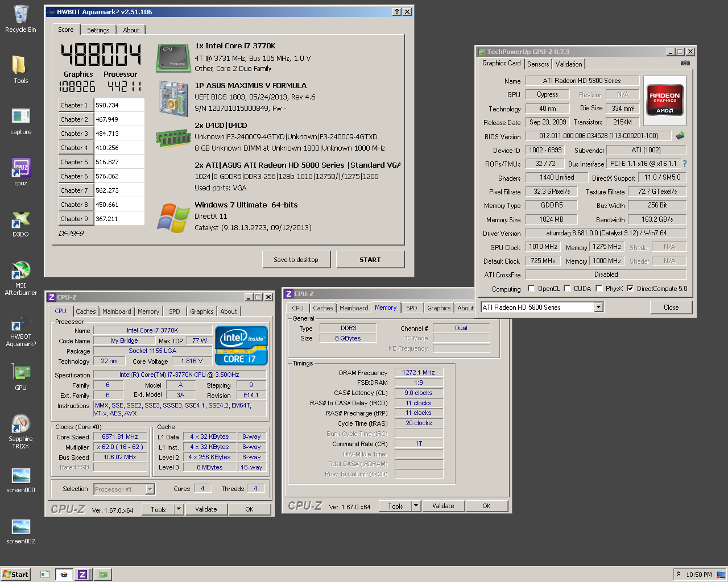Click the CPU-Z taskbar button
The height and width of the screenshot is (582, 728).
click(82, 575)
